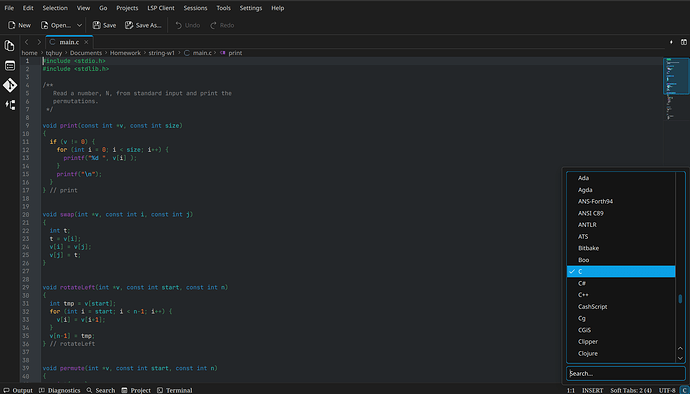690x394 pixels.
Task: Open the Projects menu
Action: coord(127,8)
